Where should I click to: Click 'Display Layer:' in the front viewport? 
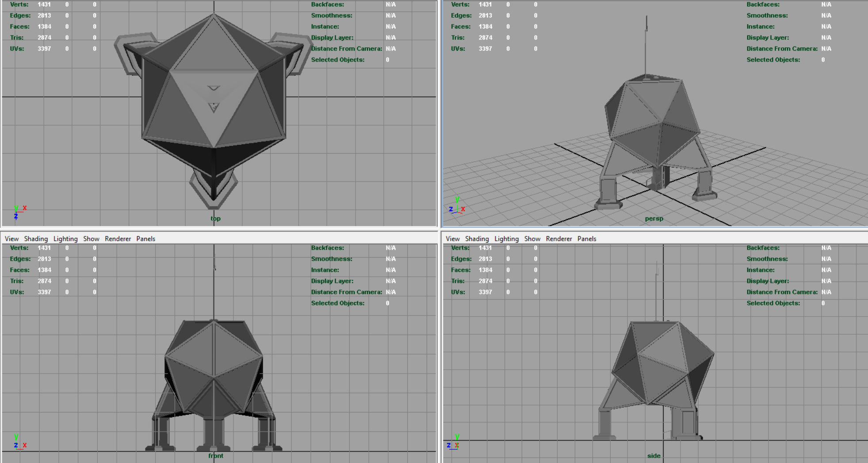click(x=332, y=281)
